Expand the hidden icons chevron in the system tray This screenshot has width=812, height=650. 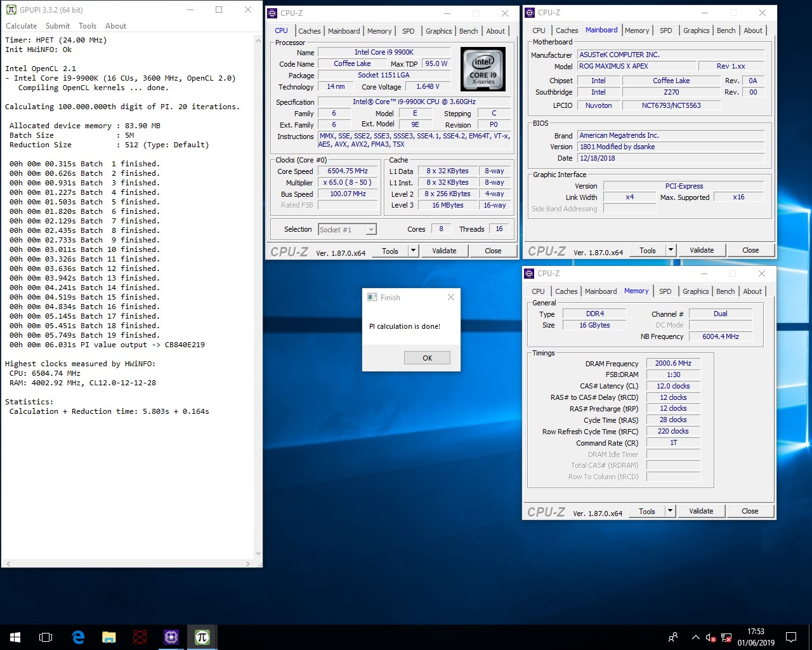(695, 637)
